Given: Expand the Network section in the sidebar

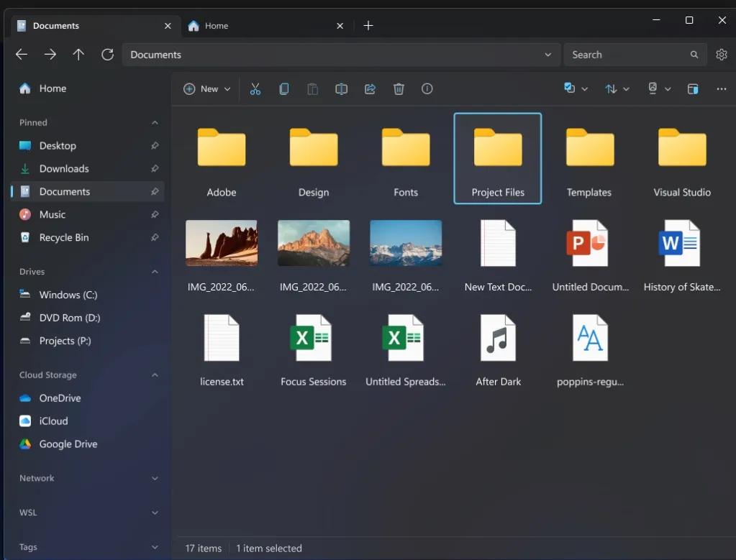Looking at the screenshot, I should (154, 478).
